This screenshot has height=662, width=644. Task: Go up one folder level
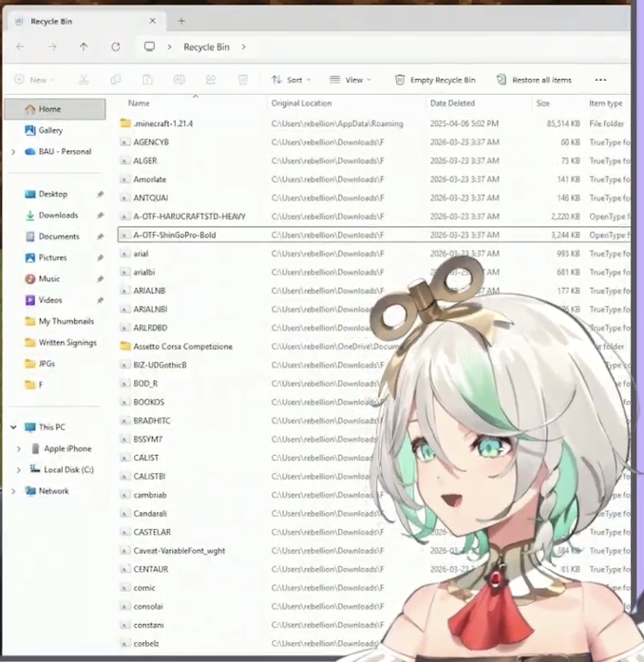(x=84, y=47)
